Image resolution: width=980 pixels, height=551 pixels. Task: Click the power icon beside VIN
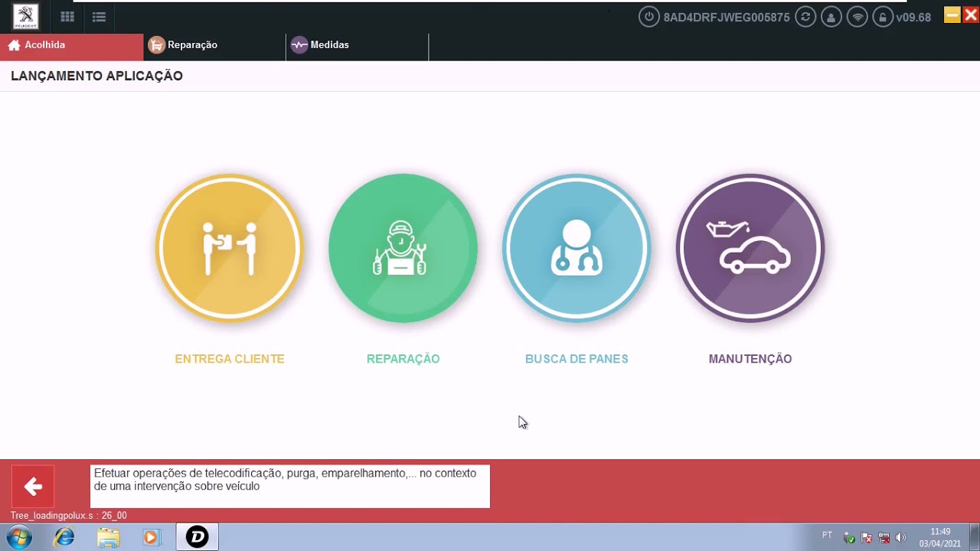click(x=648, y=17)
